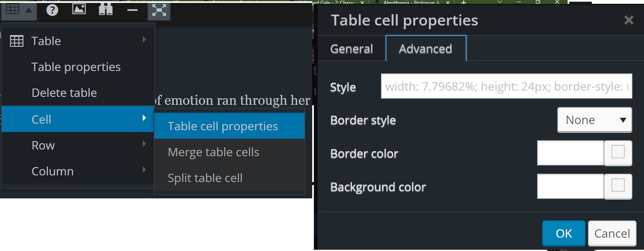Click the arrow beside the table grid button

click(29, 9)
